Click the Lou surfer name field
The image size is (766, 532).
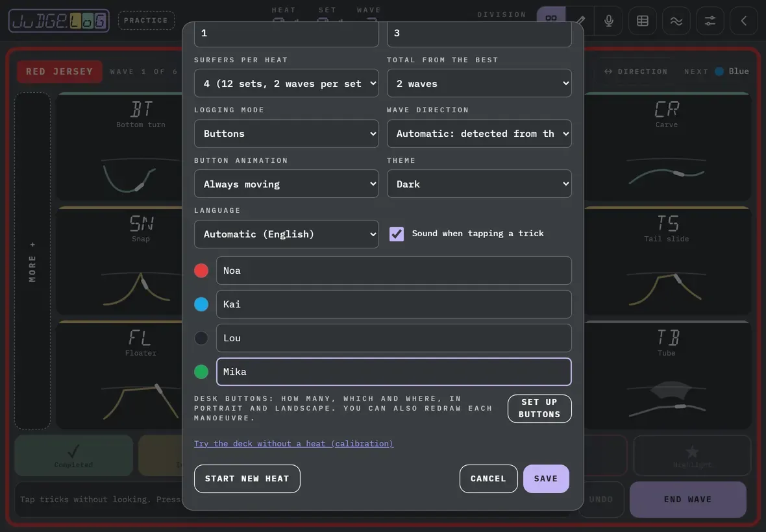(394, 338)
